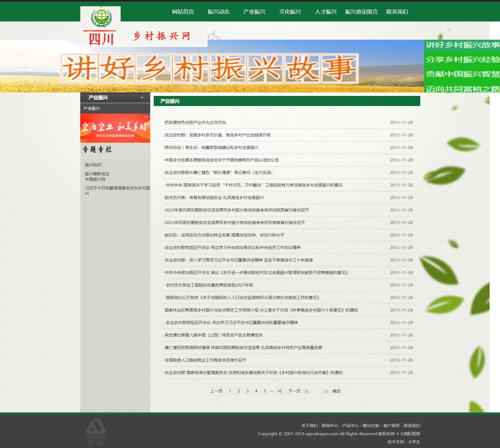The width and height of the screenshot is (500, 448).
Task: Open article 林草推进乡村振兴十条意见
Action: 261,310
